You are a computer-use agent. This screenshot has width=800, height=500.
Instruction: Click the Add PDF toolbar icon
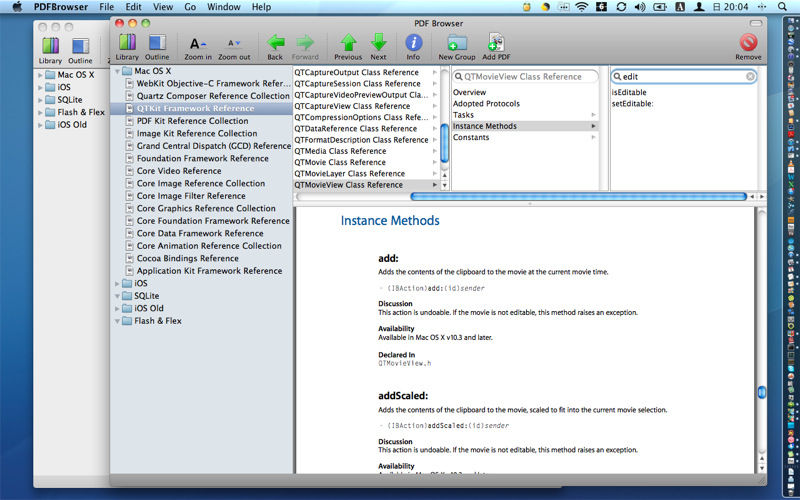click(496, 43)
